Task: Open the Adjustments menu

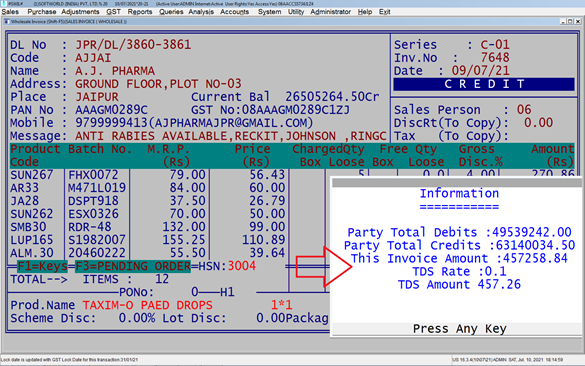Action: pos(80,12)
